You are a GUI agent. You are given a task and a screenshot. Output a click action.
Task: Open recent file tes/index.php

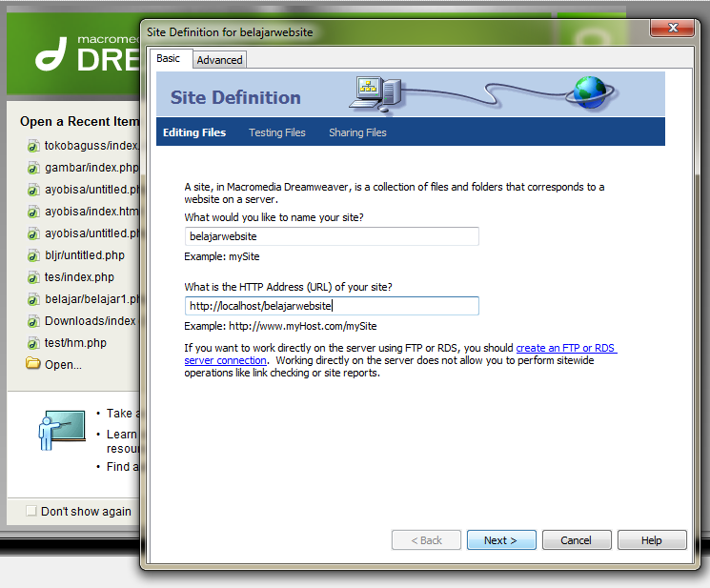tap(79, 277)
